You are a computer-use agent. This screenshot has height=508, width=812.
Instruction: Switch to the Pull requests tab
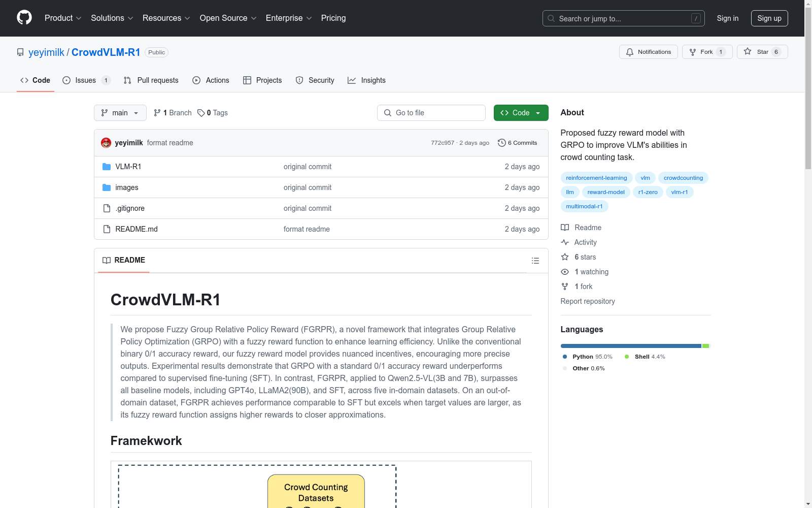pyautogui.click(x=151, y=80)
